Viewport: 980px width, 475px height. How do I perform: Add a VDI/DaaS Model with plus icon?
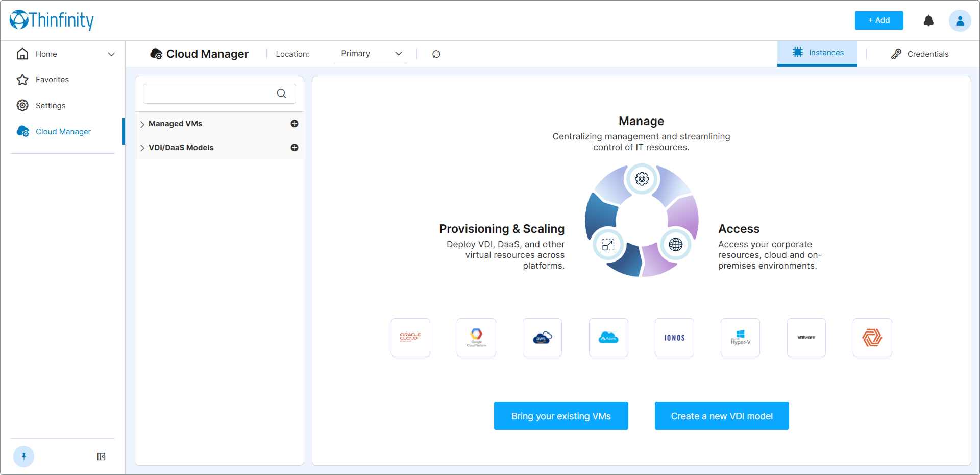295,148
